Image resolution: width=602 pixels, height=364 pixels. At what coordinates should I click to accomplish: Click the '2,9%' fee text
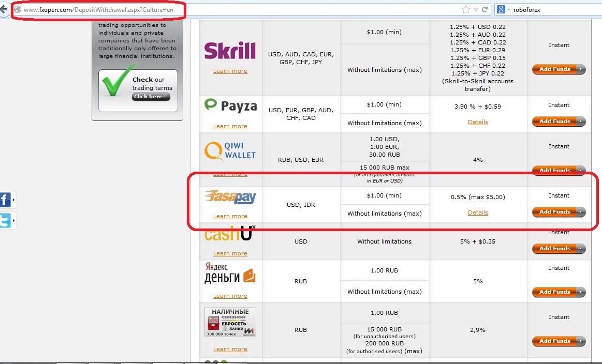[478, 330]
